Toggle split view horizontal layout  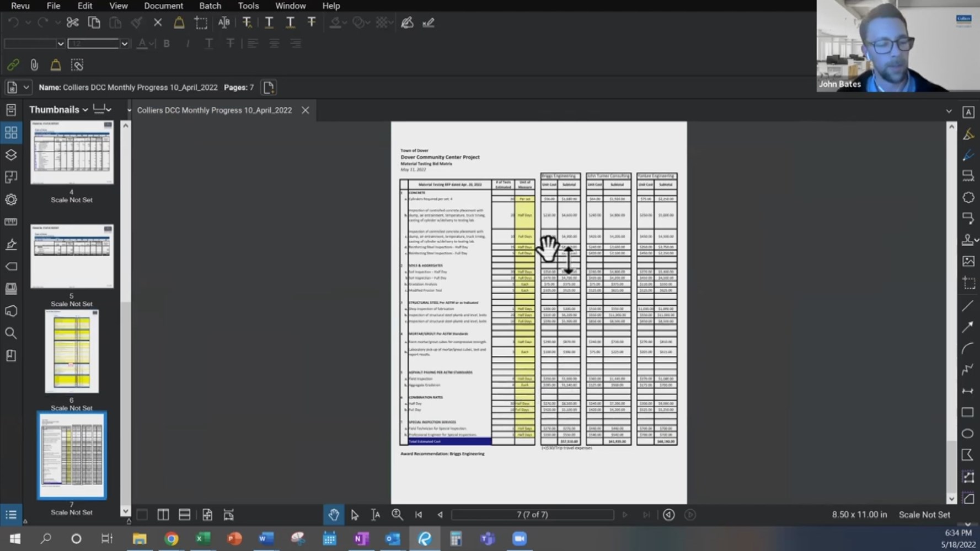tap(184, 515)
